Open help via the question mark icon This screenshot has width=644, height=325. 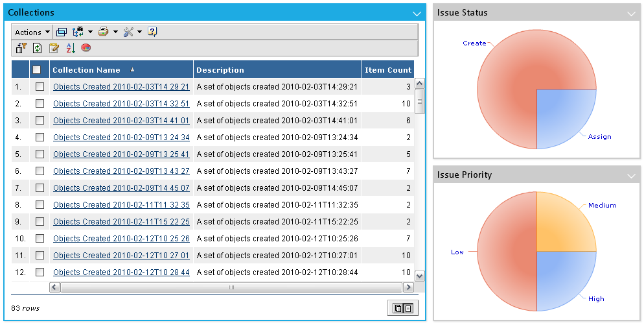152,32
